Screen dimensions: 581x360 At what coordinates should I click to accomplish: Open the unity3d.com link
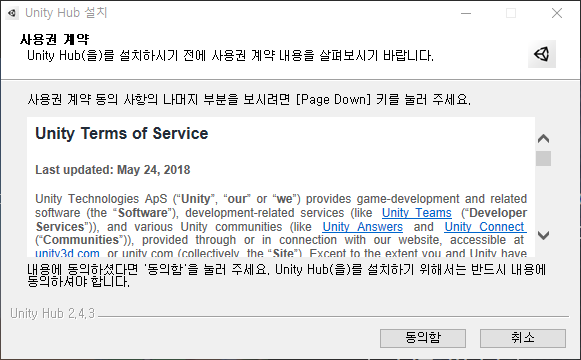(x=67, y=253)
